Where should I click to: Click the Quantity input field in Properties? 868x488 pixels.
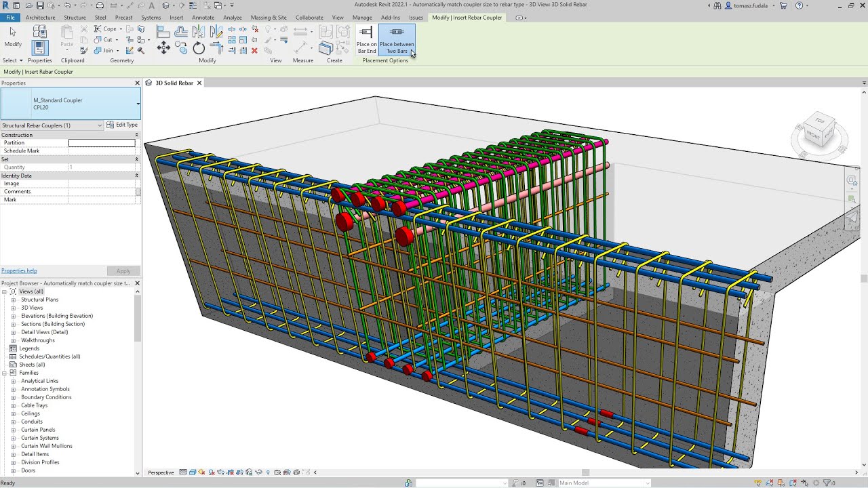102,166
